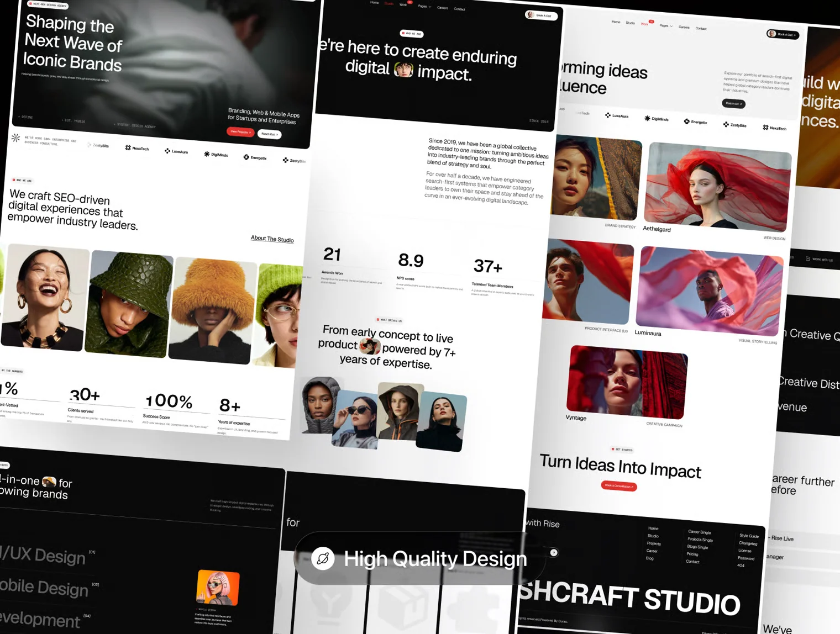Viewport: 840px width, 634px height.
Task: Follow the About The Studio link
Action: pyautogui.click(x=272, y=239)
